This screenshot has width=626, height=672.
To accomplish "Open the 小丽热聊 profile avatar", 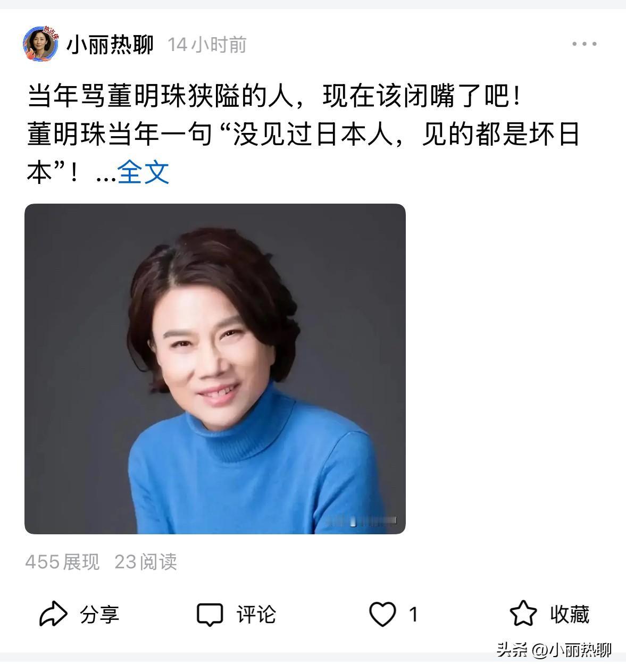I will pos(40,44).
